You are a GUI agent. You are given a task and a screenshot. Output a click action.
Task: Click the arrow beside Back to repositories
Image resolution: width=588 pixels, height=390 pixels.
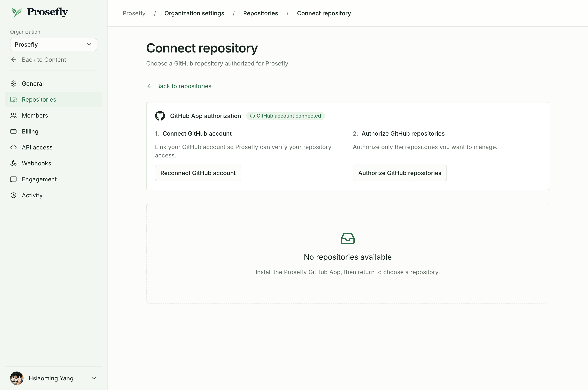149,86
